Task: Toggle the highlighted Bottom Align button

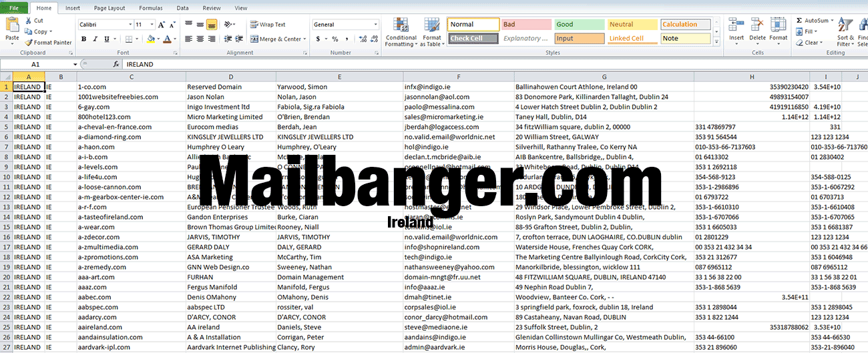Action: 212,25
